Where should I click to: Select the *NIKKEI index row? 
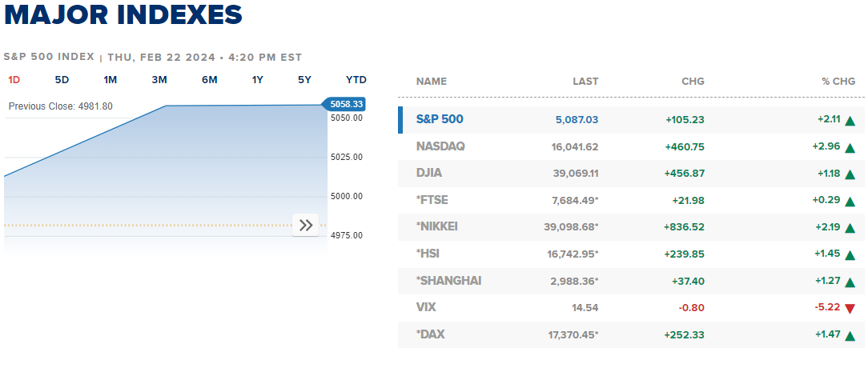437,226
